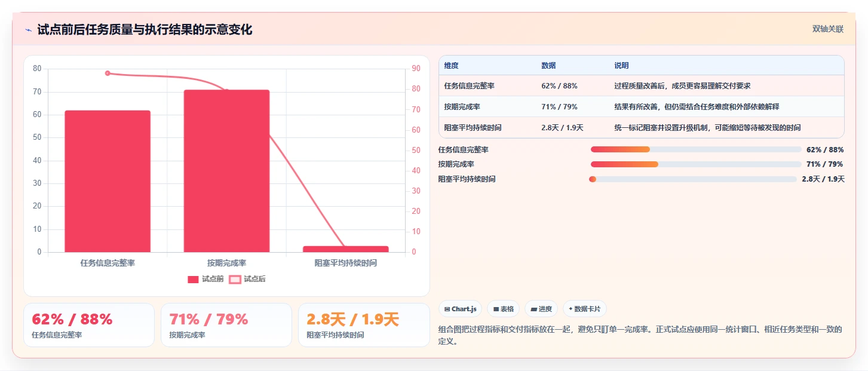Screen dimensions: 868x371
Task: Click the 结果有所改善 description cell
Action: coord(697,107)
